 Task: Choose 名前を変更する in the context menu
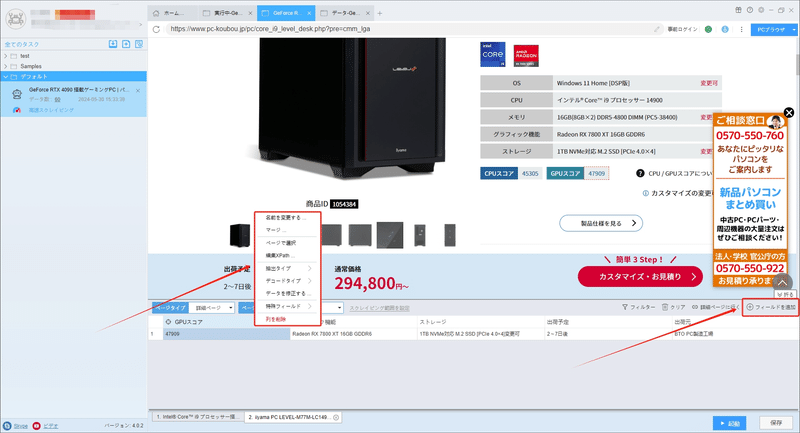[x=286, y=218]
